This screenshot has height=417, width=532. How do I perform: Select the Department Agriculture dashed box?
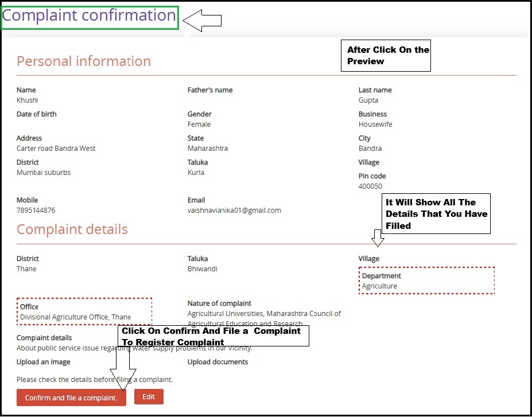click(426, 280)
